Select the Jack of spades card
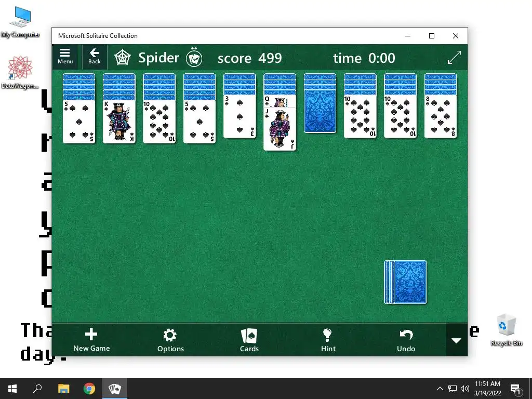The image size is (532, 399). point(280,129)
